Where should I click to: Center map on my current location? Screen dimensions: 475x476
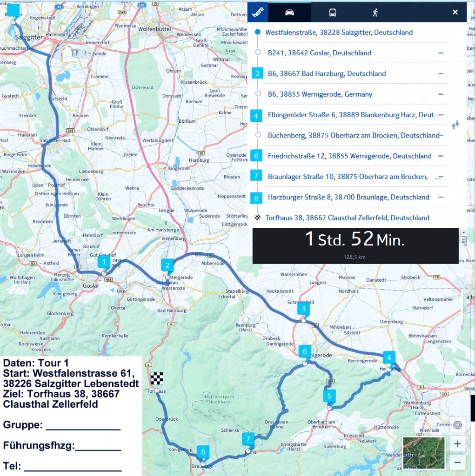(457, 425)
